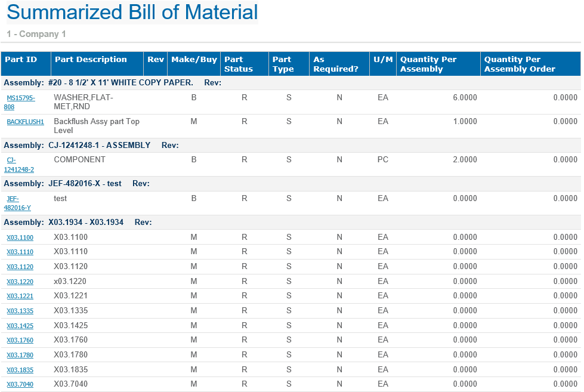Open the X03.1780 part ID link

[20, 355]
